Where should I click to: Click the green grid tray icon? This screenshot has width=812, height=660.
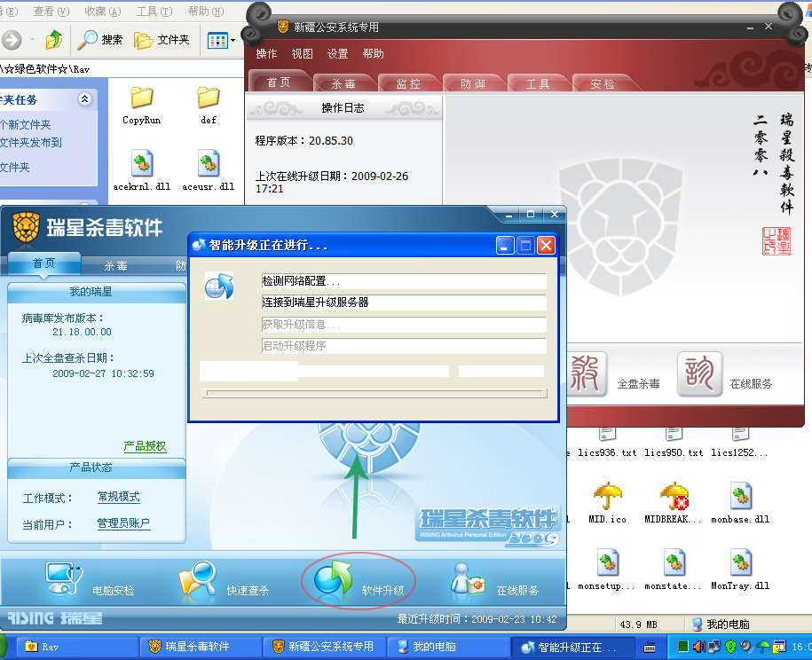pyautogui.click(x=683, y=646)
